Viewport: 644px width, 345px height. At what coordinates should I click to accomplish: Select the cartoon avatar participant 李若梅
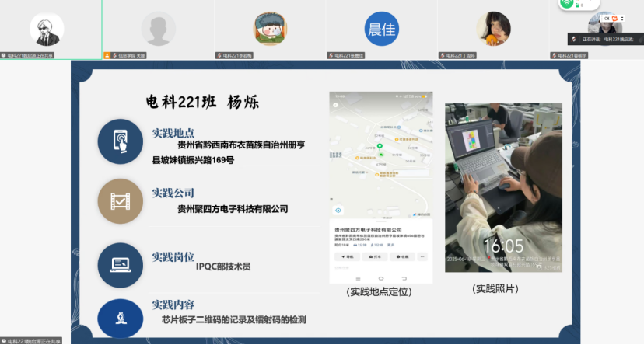(x=270, y=29)
